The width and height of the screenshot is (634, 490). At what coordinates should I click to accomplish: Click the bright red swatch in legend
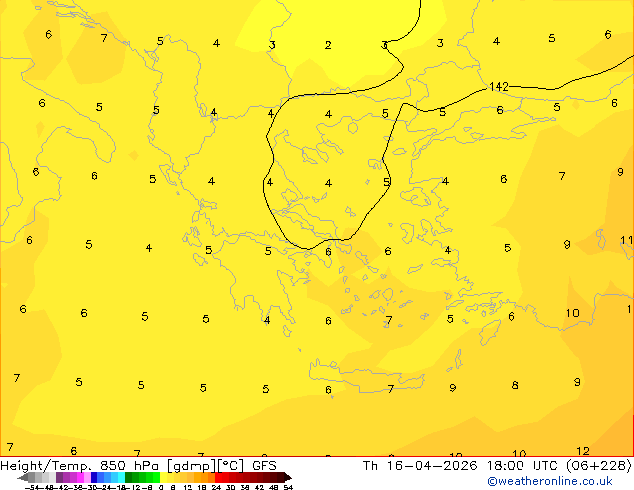(218, 477)
